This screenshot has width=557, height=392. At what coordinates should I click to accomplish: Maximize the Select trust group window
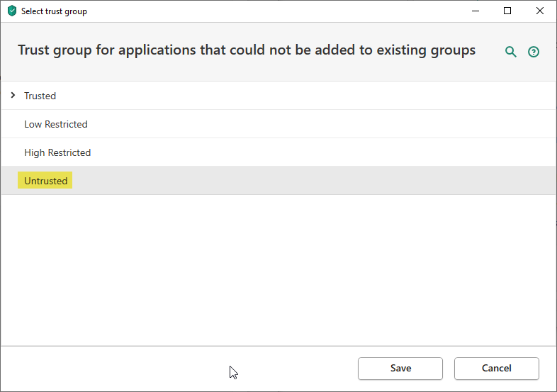pyautogui.click(x=507, y=11)
